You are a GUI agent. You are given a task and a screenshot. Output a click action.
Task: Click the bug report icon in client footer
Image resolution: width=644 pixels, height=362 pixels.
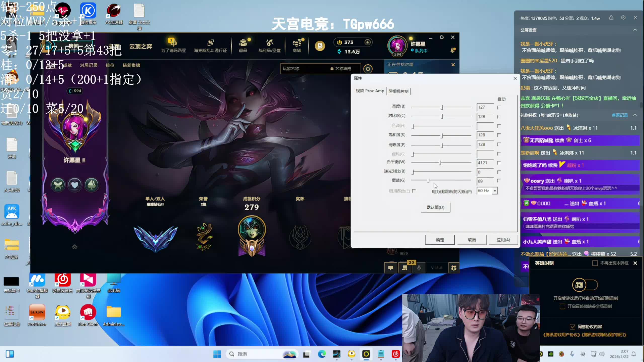(454, 268)
